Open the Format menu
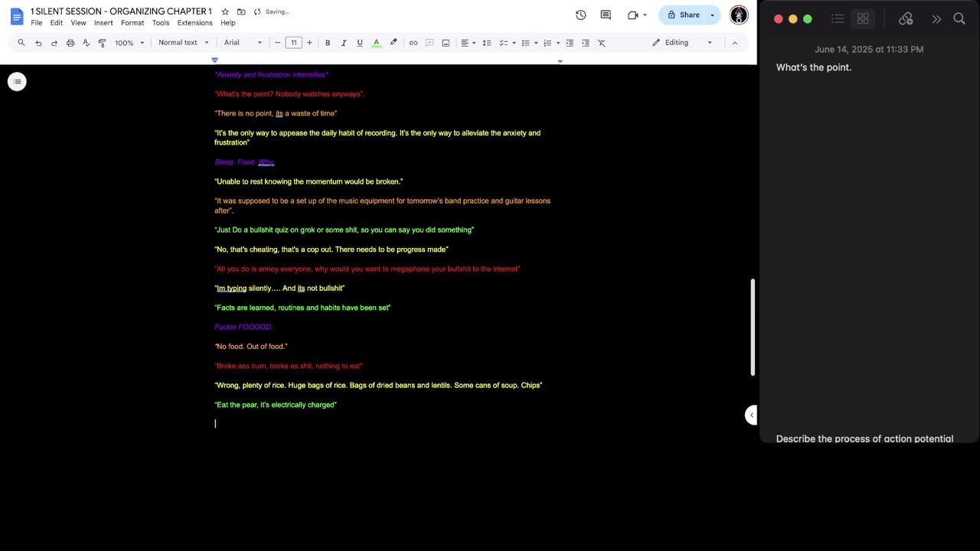This screenshot has height=551, width=980. click(x=132, y=23)
